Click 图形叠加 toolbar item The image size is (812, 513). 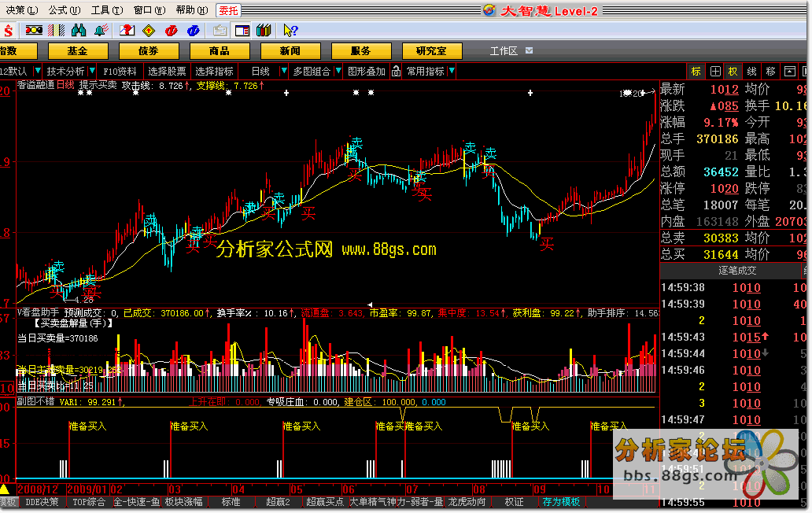tap(367, 72)
